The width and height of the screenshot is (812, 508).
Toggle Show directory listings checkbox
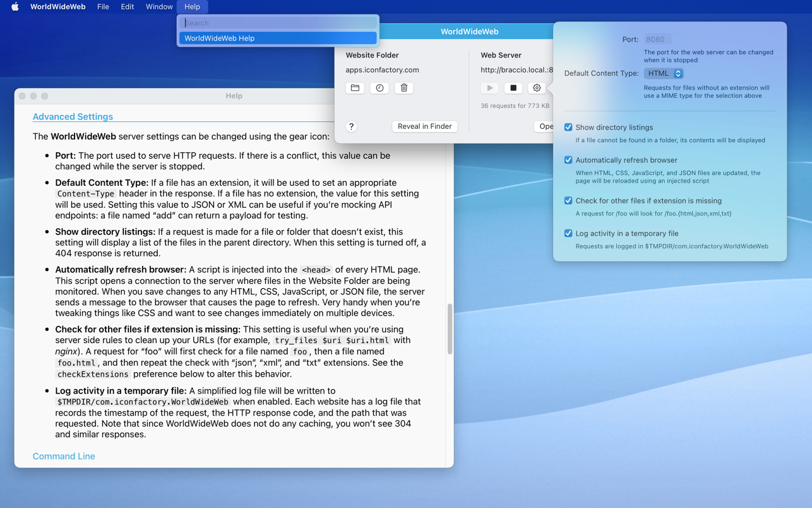(x=568, y=127)
